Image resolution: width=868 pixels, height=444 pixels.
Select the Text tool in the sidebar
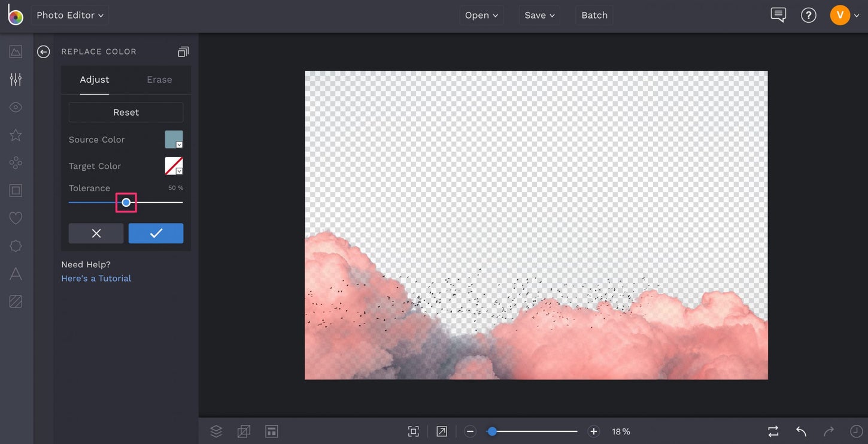(16, 273)
